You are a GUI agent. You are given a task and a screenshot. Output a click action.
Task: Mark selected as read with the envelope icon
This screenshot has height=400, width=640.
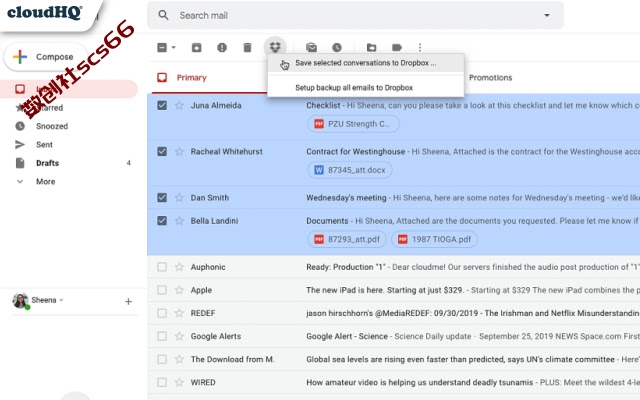coord(311,48)
